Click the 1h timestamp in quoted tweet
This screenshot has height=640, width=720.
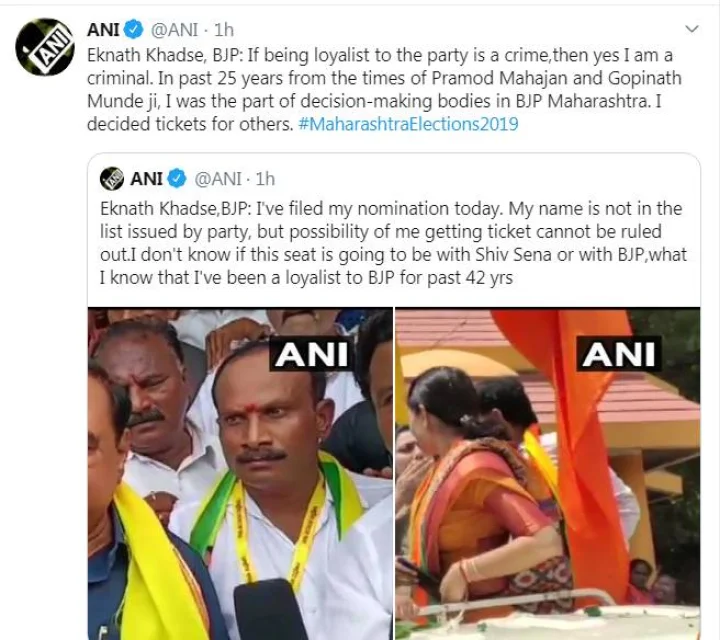[265, 178]
